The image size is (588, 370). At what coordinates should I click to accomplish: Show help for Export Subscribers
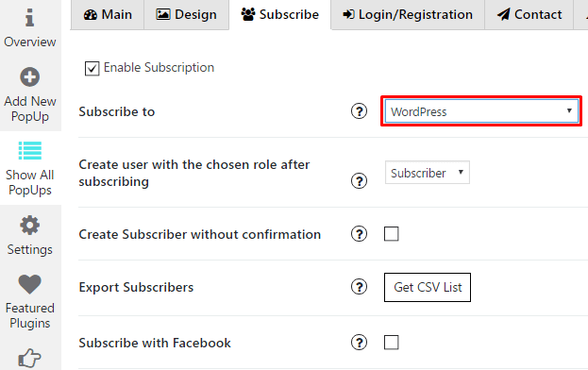(x=359, y=287)
